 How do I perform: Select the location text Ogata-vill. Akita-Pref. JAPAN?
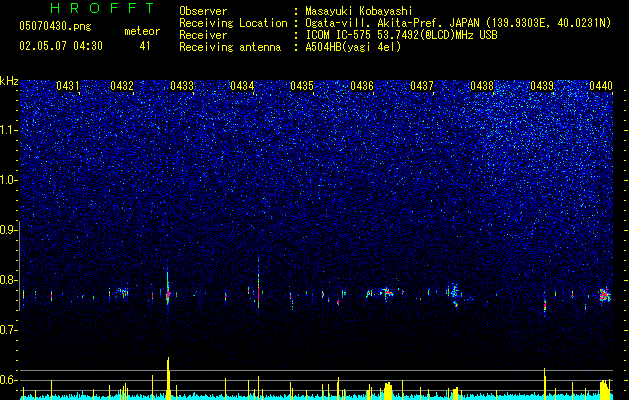coord(391,23)
